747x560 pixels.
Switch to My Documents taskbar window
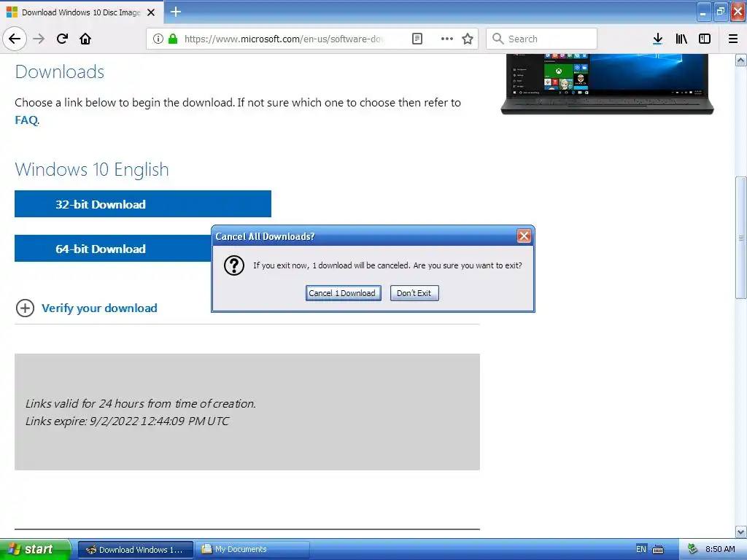[x=252, y=549]
